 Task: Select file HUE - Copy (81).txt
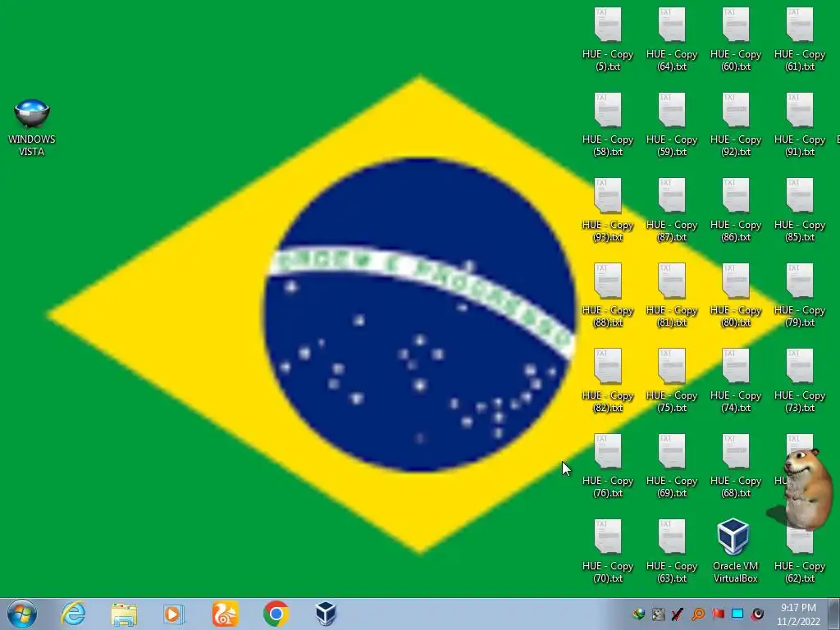[x=672, y=295]
